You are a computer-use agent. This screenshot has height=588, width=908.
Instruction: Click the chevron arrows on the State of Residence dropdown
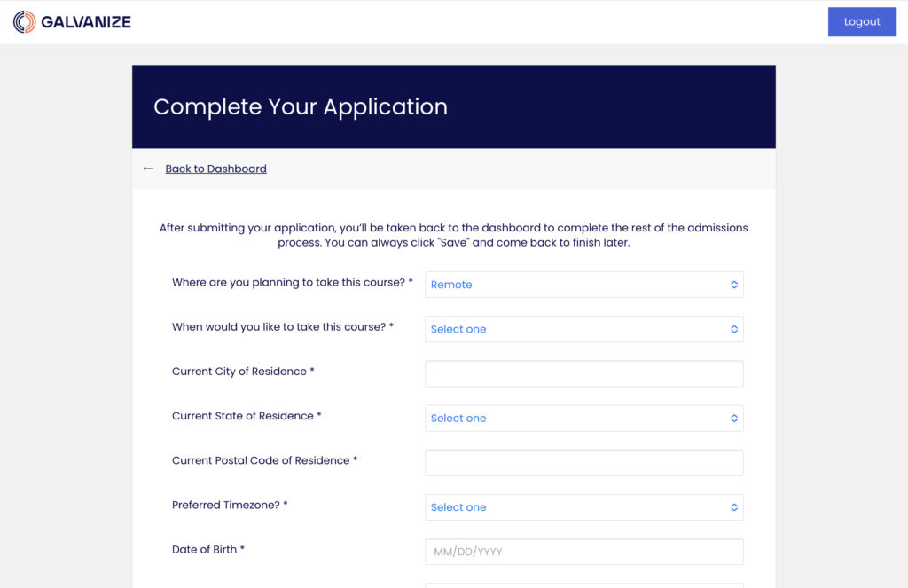coord(734,419)
